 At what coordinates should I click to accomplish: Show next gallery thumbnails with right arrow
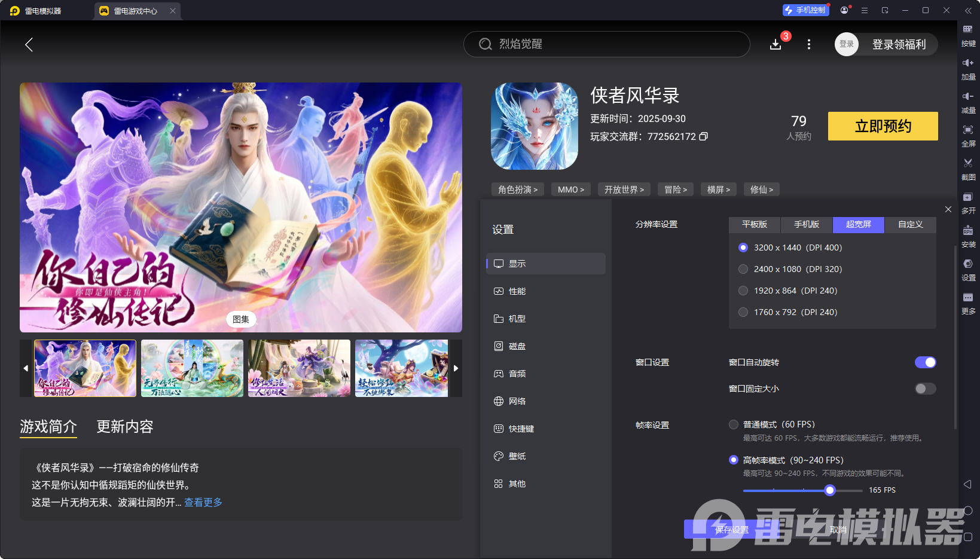pos(456,368)
